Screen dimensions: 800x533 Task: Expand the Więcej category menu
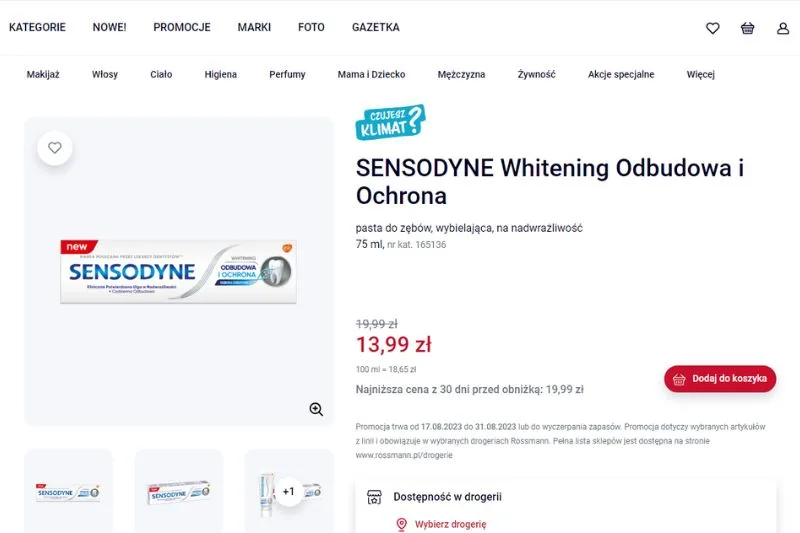700,74
